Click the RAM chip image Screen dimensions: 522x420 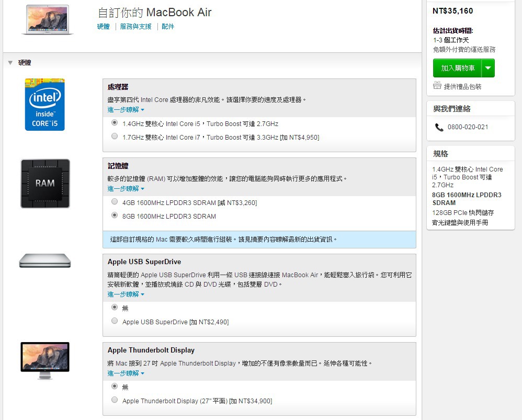(x=46, y=184)
